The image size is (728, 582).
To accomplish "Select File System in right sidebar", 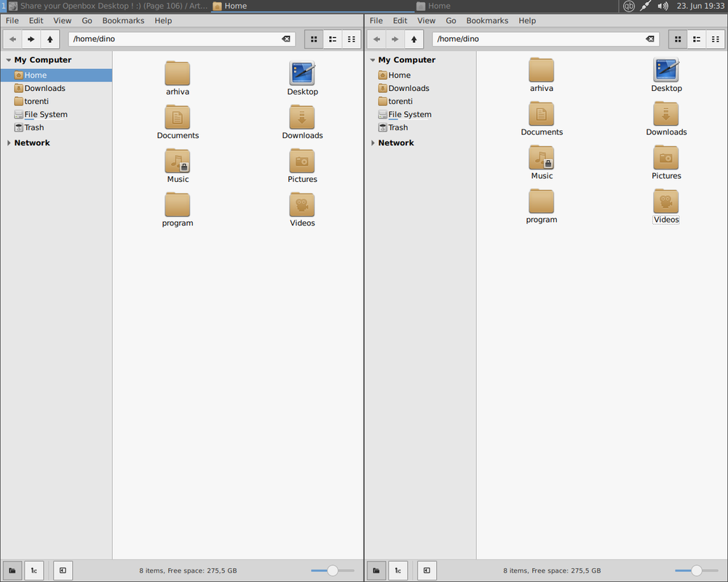I will click(x=420, y=114).
